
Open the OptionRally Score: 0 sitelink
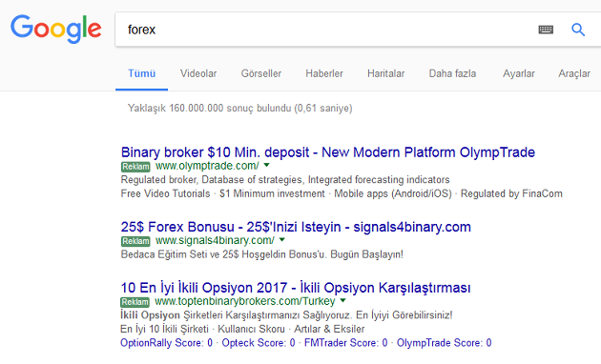pyautogui.click(x=166, y=343)
